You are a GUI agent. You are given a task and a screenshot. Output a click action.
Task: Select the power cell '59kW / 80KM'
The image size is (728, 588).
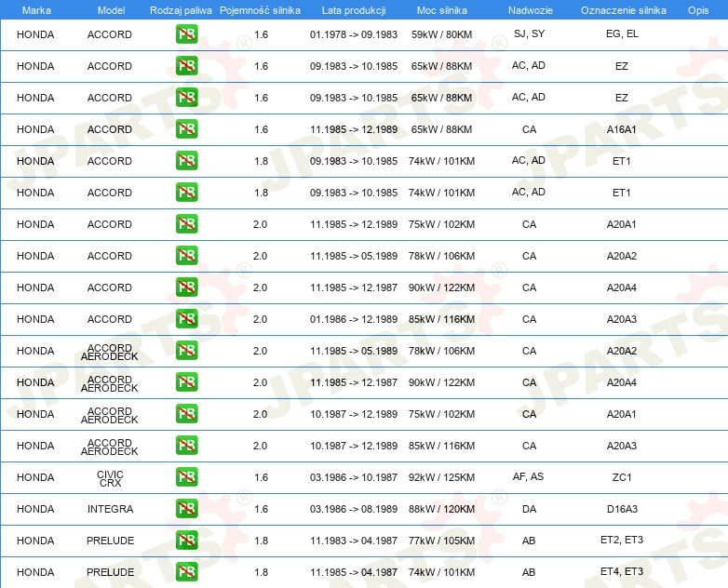point(441,34)
